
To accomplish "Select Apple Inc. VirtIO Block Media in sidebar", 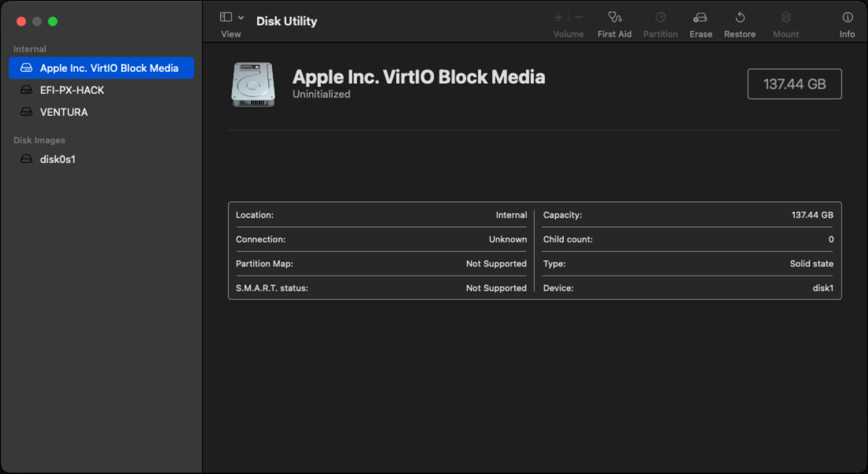I will (x=101, y=68).
